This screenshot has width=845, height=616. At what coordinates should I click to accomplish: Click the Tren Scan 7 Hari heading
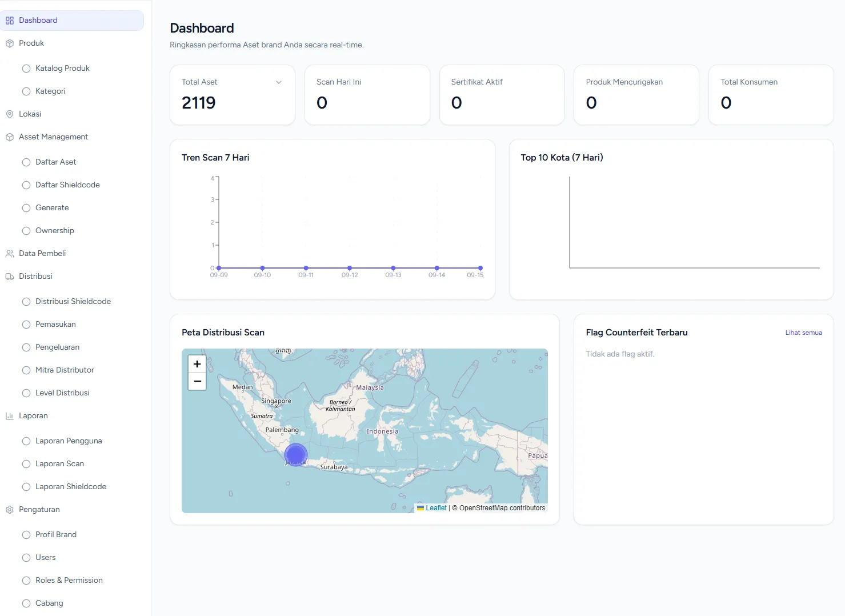tap(215, 158)
